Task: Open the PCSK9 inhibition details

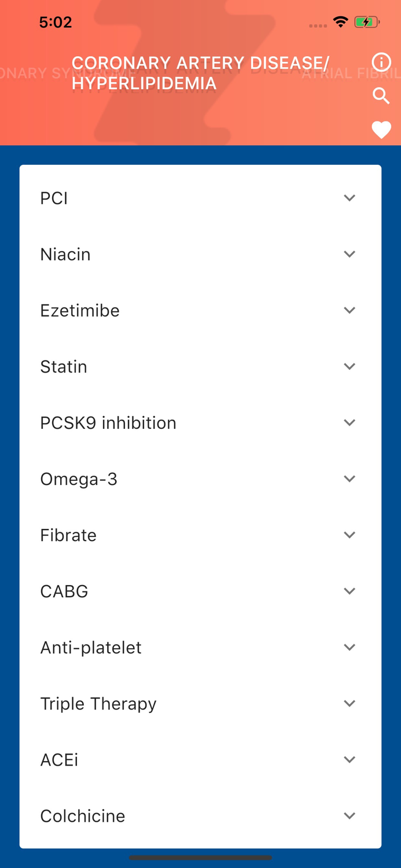Action: tap(200, 422)
